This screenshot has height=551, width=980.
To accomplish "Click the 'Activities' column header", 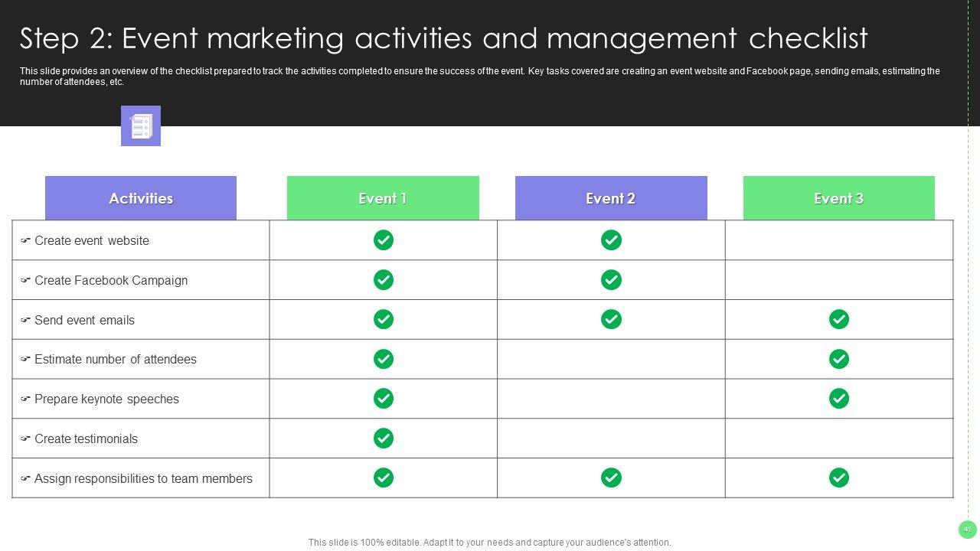I will click(141, 198).
